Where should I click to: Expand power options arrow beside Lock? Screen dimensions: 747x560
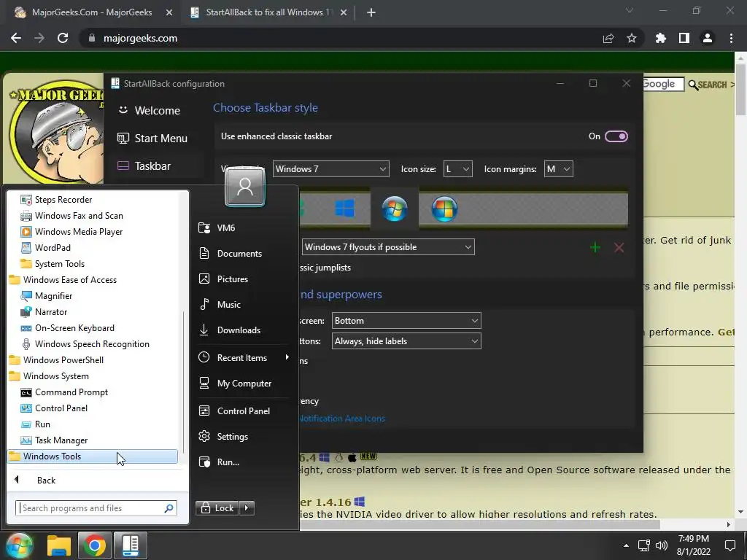click(x=247, y=508)
